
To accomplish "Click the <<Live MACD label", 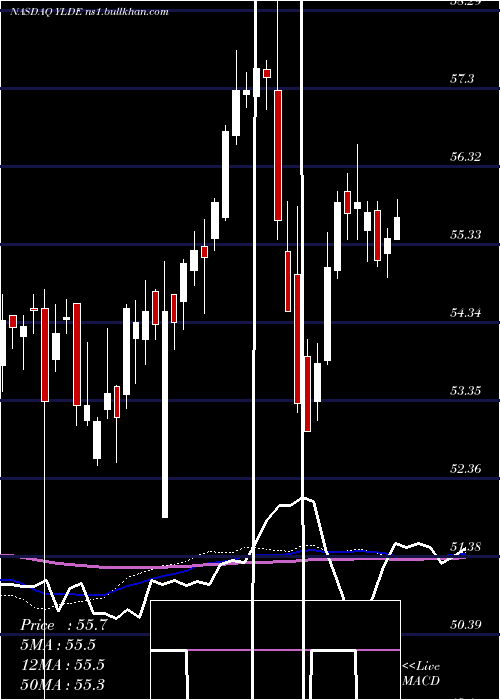I will (x=421, y=673).
